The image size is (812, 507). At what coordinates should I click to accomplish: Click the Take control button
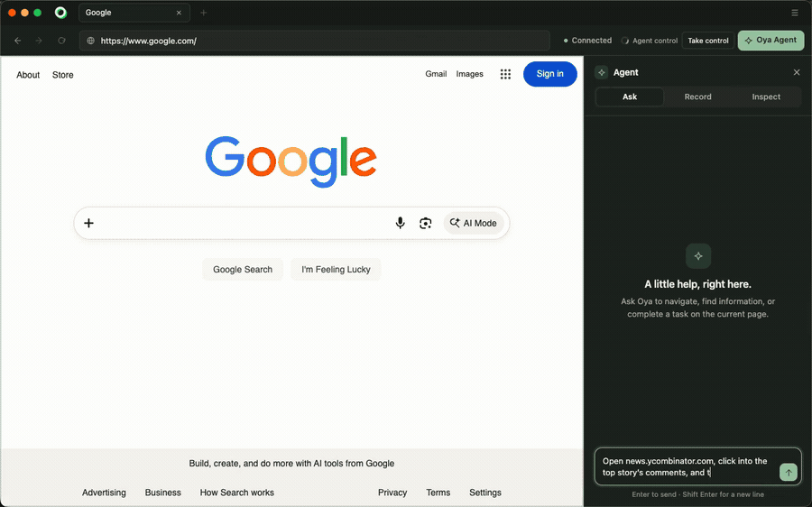coord(708,41)
